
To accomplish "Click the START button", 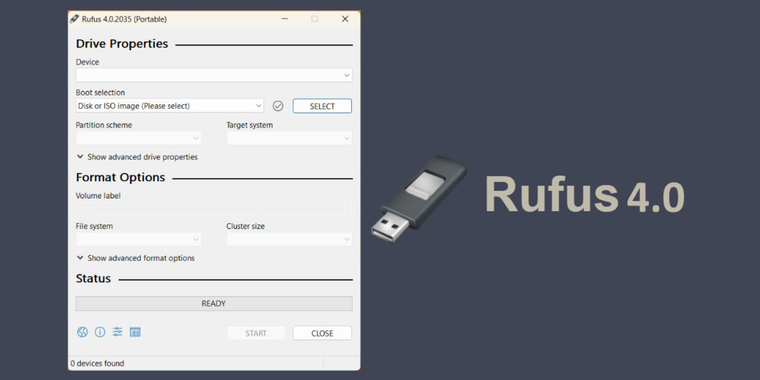I will [256, 333].
